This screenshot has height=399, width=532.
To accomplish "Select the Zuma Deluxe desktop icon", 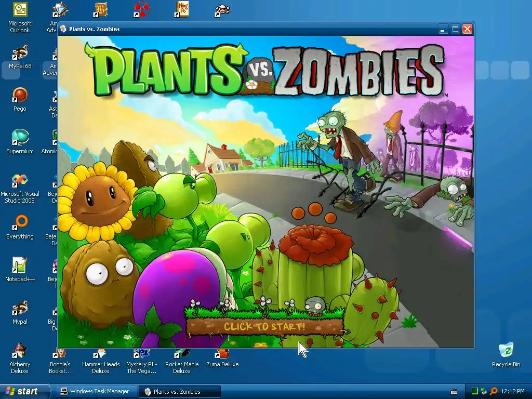I will 222,360.
